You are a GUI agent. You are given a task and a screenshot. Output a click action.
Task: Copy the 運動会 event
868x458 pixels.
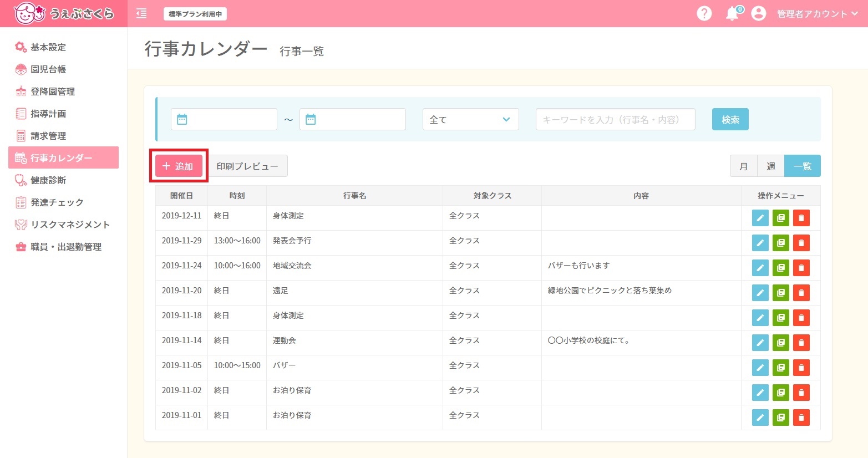781,343
